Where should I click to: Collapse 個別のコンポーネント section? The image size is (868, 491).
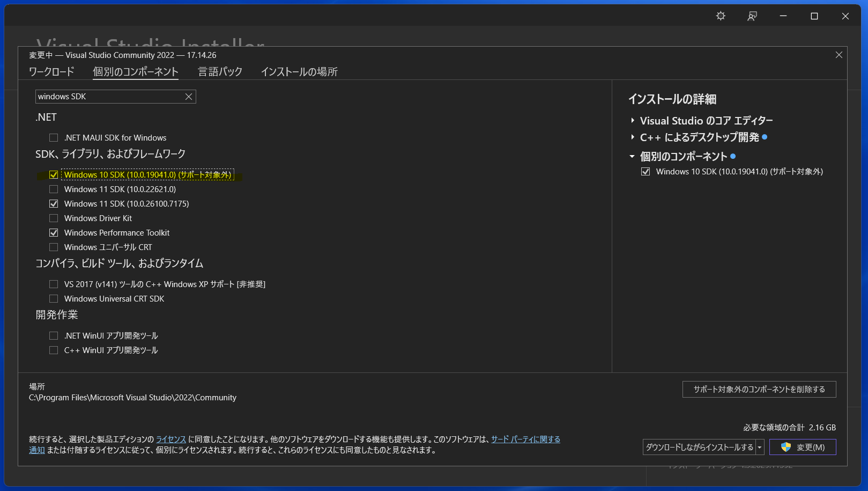click(x=632, y=157)
